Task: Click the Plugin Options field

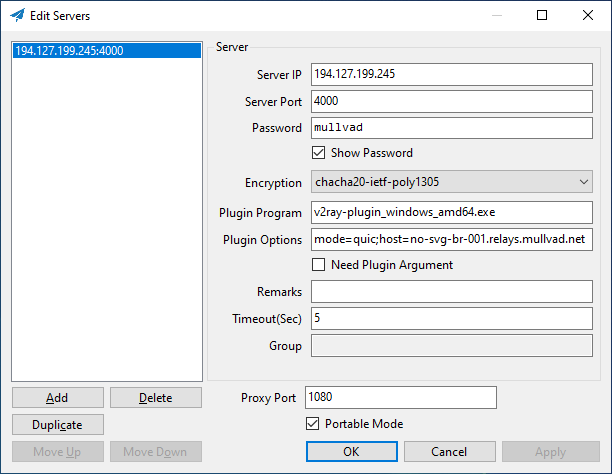Action: coord(453,240)
